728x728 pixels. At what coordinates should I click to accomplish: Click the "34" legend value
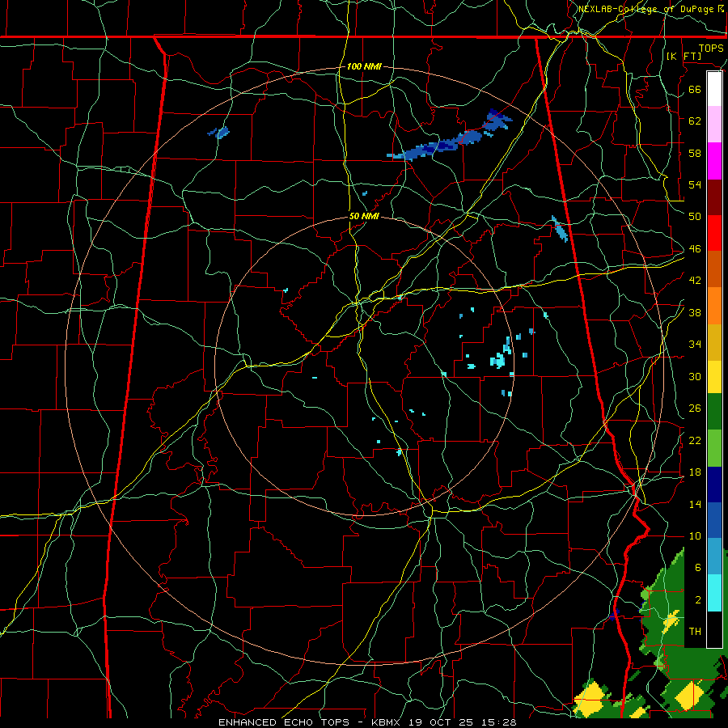695,344
